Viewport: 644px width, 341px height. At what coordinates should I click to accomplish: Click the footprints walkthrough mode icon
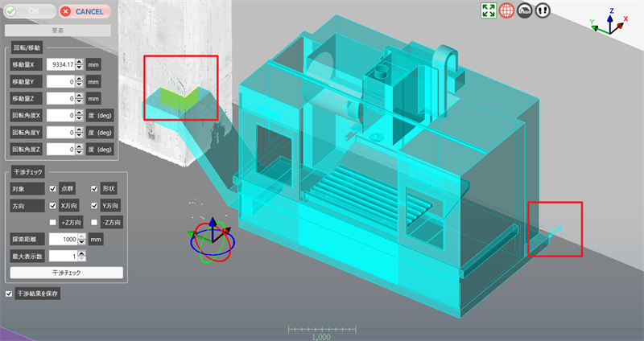coord(543,10)
